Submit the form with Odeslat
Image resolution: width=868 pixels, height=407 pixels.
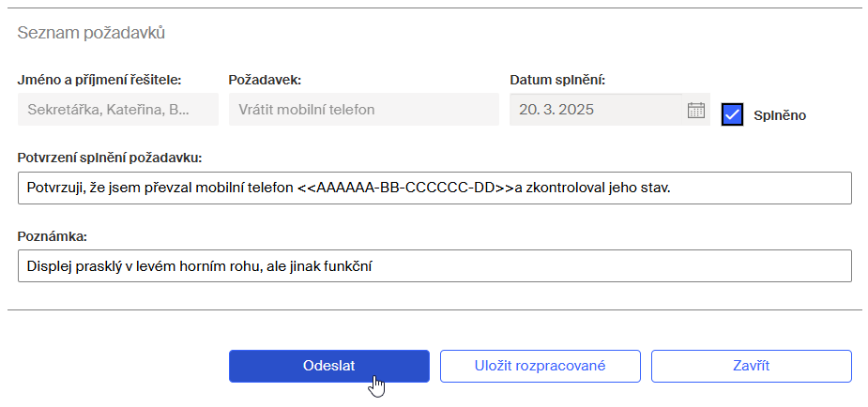[x=328, y=366]
